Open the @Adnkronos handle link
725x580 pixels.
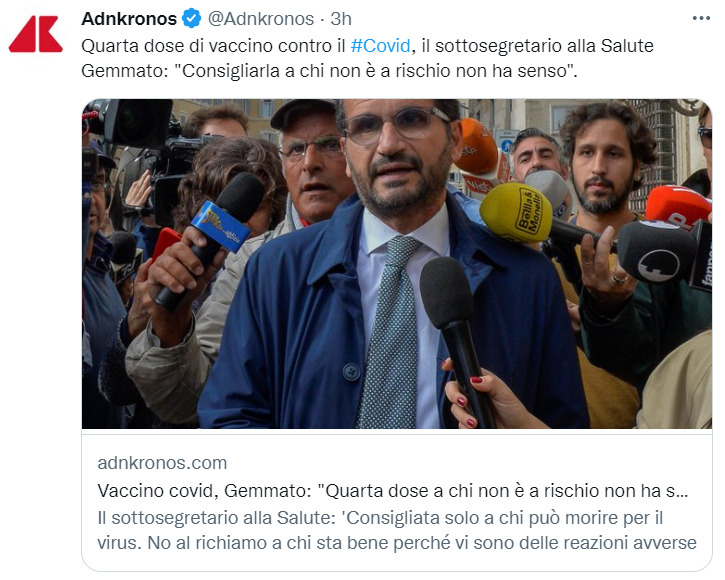pyautogui.click(x=261, y=19)
